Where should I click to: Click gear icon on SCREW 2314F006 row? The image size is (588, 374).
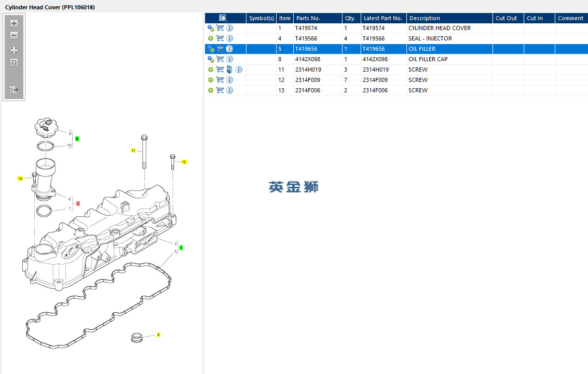pyautogui.click(x=211, y=90)
